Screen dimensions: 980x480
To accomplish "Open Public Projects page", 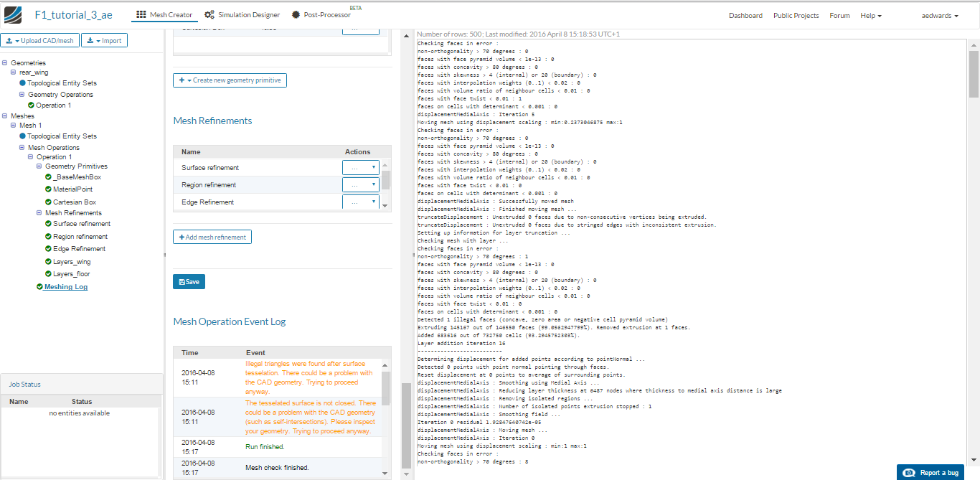I will pyautogui.click(x=796, y=16).
